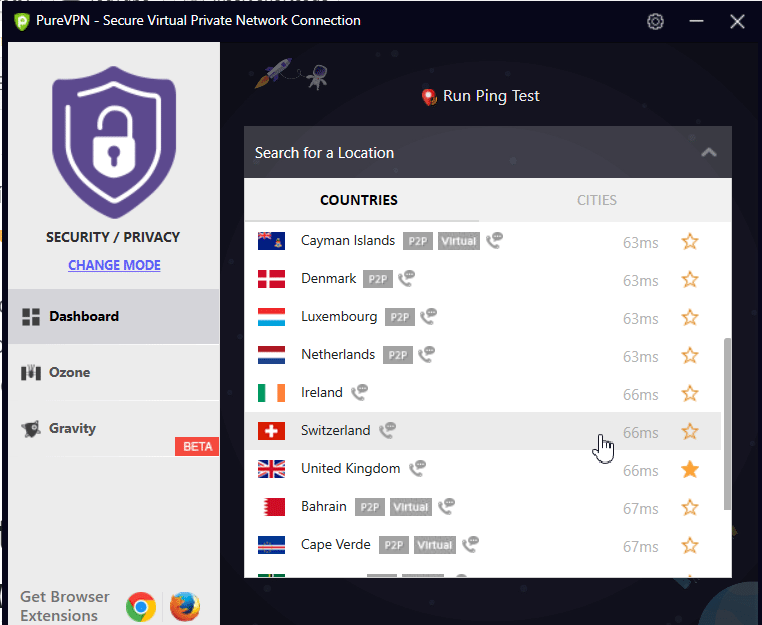Favorite Luxembourg with its star

pyautogui.click(x=690, y=317)
